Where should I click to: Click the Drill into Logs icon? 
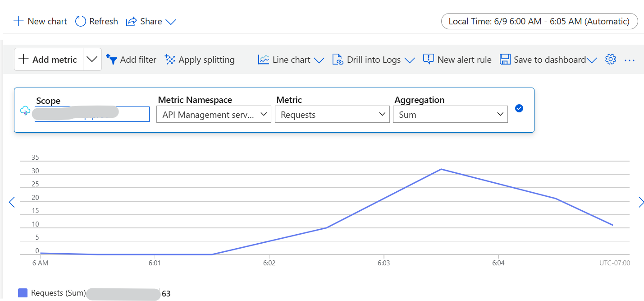click(338, 60)
